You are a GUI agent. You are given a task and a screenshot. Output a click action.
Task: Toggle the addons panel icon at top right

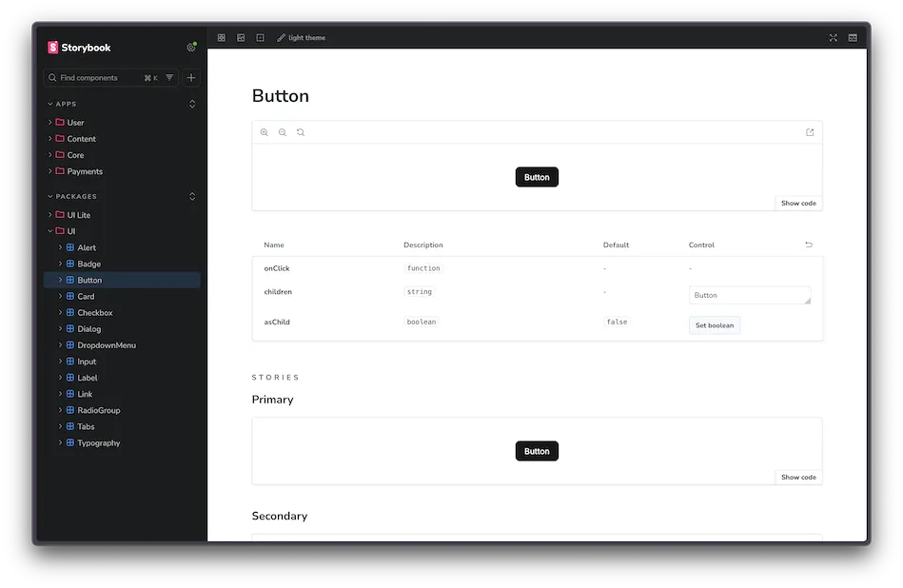(853, 38)
